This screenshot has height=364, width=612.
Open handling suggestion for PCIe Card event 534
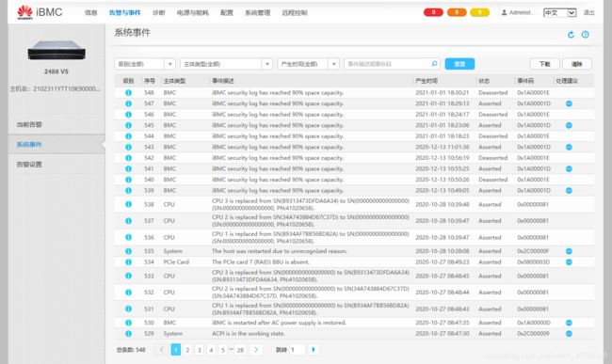tap(569, 262)
